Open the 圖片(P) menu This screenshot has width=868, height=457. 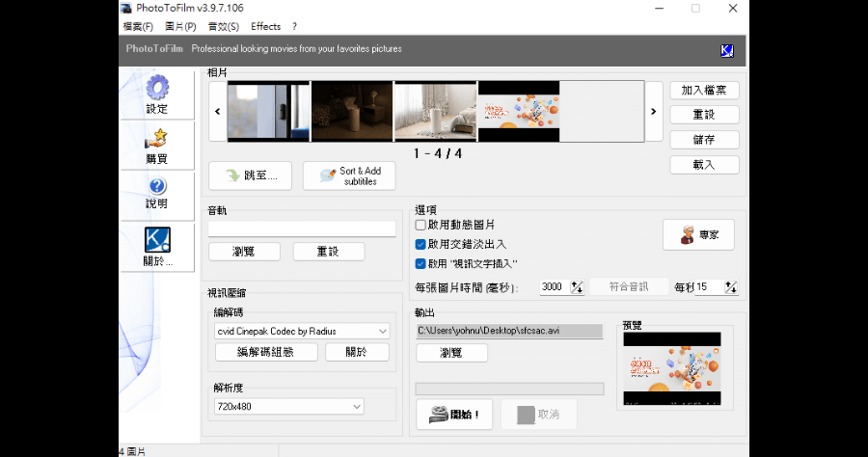click(180, 27)
